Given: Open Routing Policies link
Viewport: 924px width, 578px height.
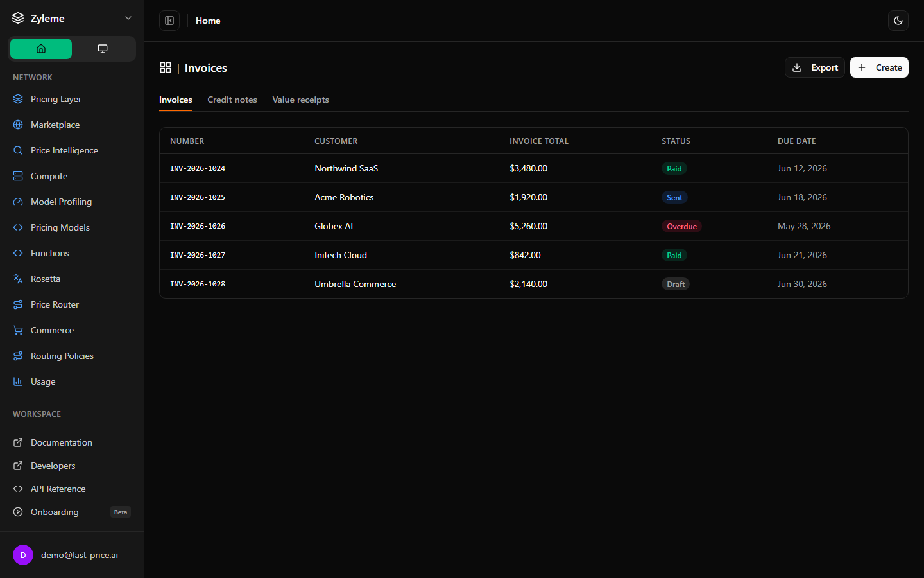Looking at the screenshot, I should [x=72, y=356].
